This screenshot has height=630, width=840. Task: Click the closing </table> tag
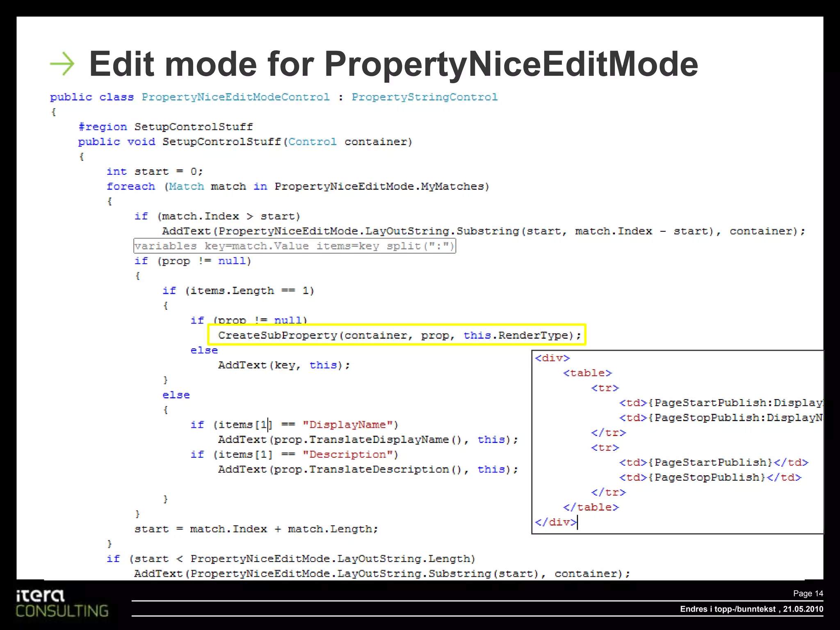[591, 507]
